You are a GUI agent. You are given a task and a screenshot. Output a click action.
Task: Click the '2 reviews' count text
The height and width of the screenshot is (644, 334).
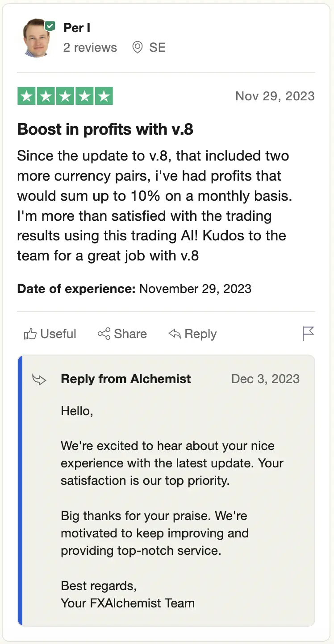pos(90,48)
